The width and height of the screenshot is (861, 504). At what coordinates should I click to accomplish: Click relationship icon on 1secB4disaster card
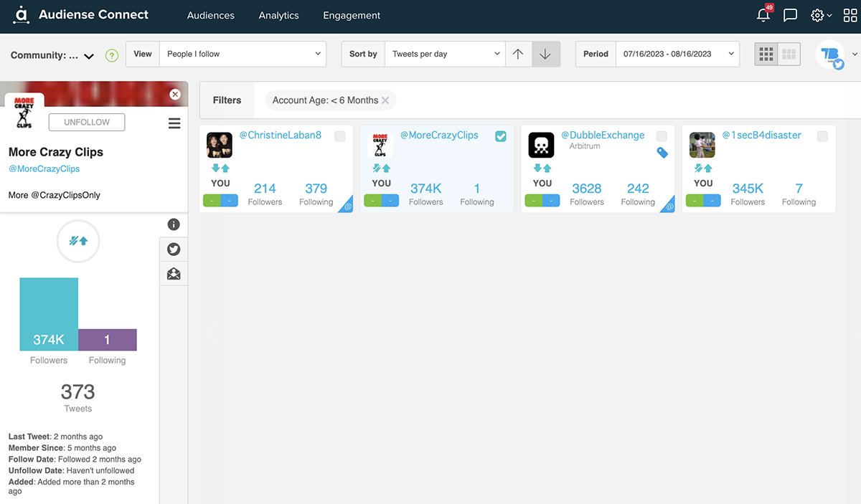tap(703, 168)
